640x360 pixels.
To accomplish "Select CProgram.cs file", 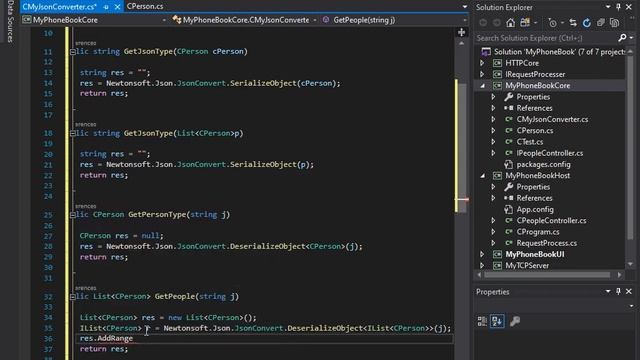I will pos(538,232).
